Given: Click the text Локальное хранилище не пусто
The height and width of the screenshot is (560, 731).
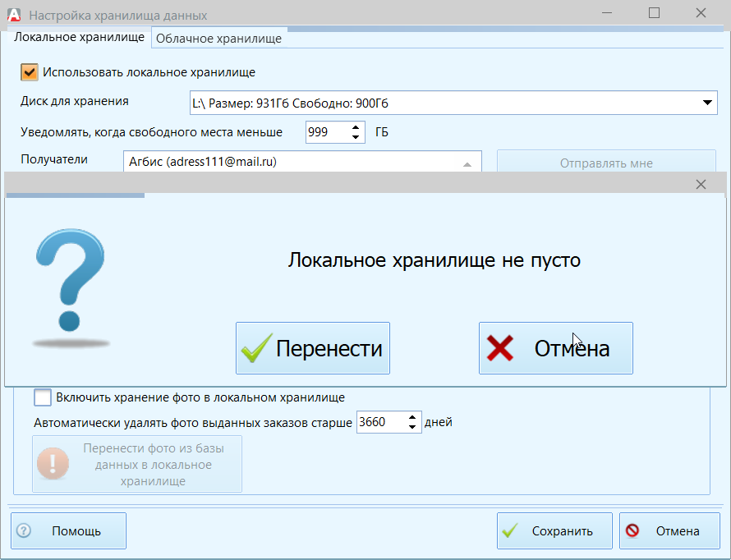Looking at the screenshot, I should [x=434, y=260].
